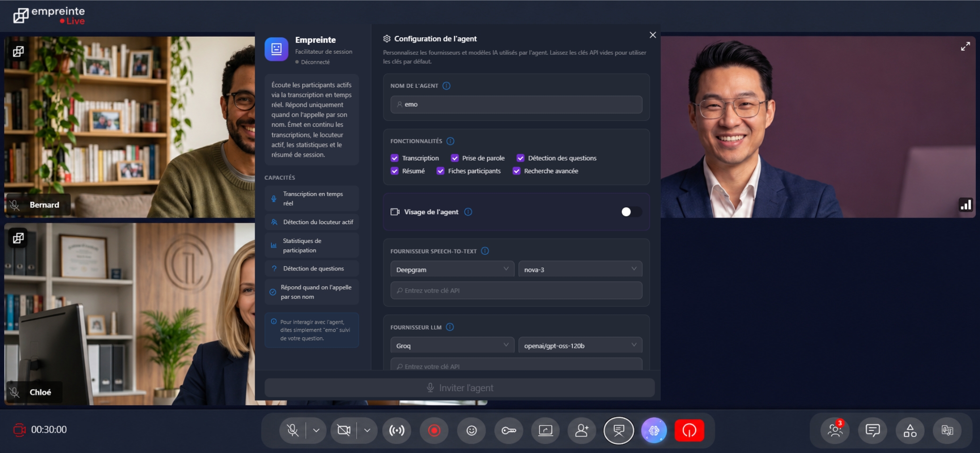980x453 pixels.
Task: Click the red leave session button
Action: pos(690,430)
